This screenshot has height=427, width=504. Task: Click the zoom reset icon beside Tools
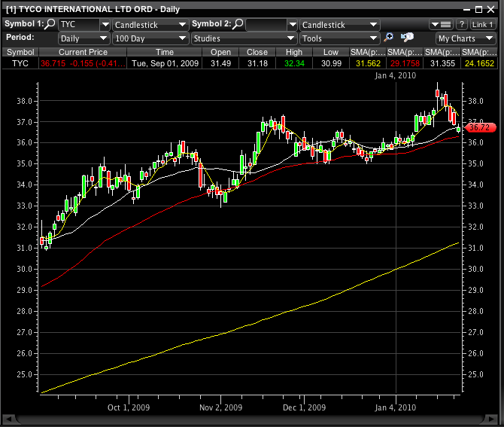click(407, 37)
